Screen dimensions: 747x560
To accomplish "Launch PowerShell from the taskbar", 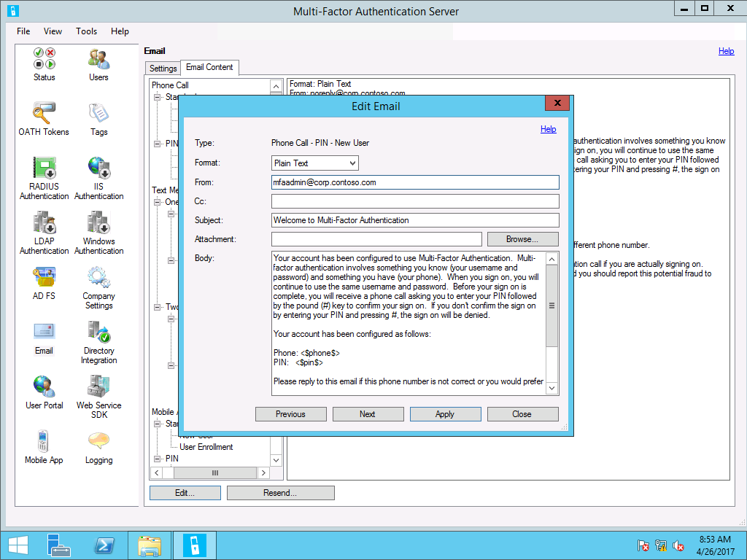I will (104, 545).
